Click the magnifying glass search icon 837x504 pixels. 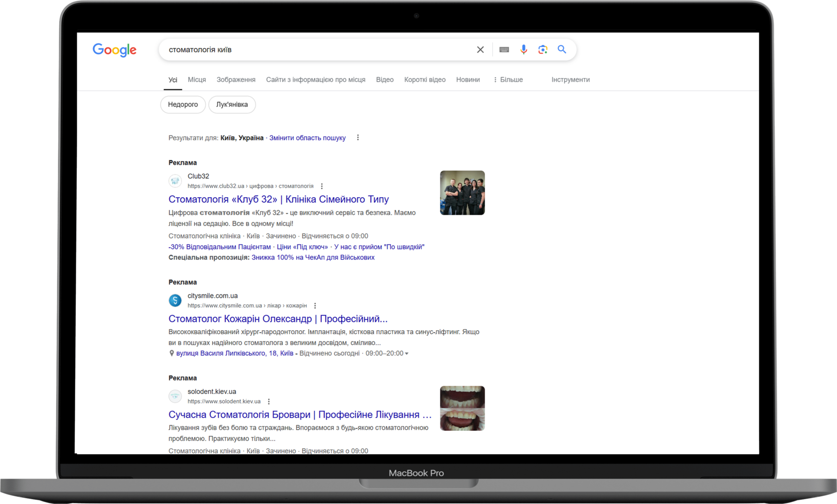562,49
